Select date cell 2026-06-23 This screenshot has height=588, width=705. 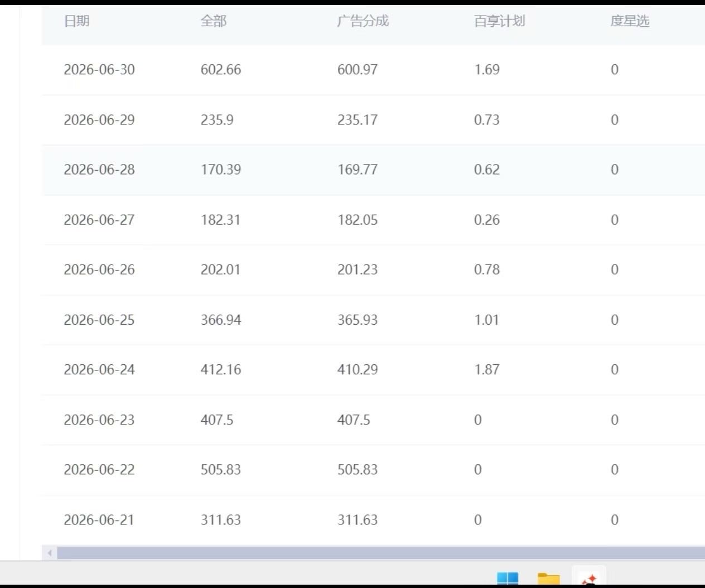[x=99, y=420]
